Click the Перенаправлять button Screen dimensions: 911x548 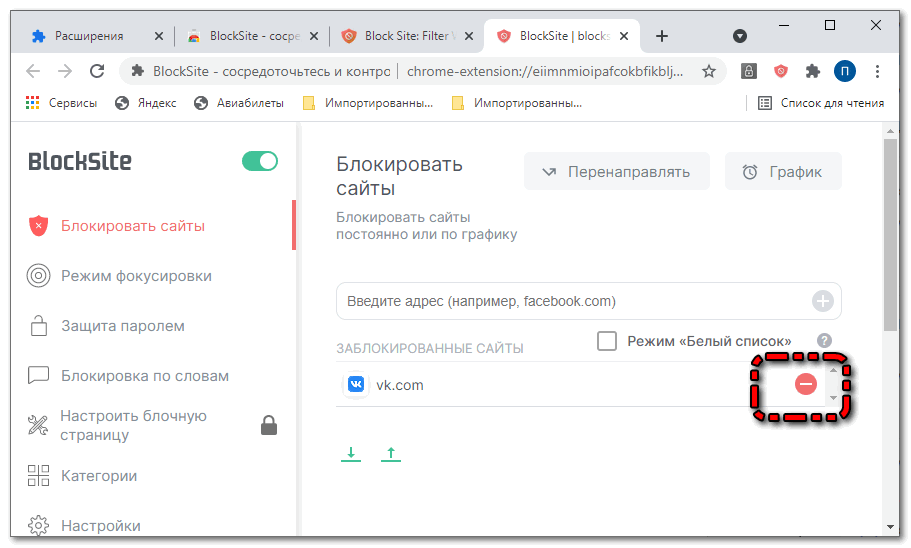(x=616, y=171)
